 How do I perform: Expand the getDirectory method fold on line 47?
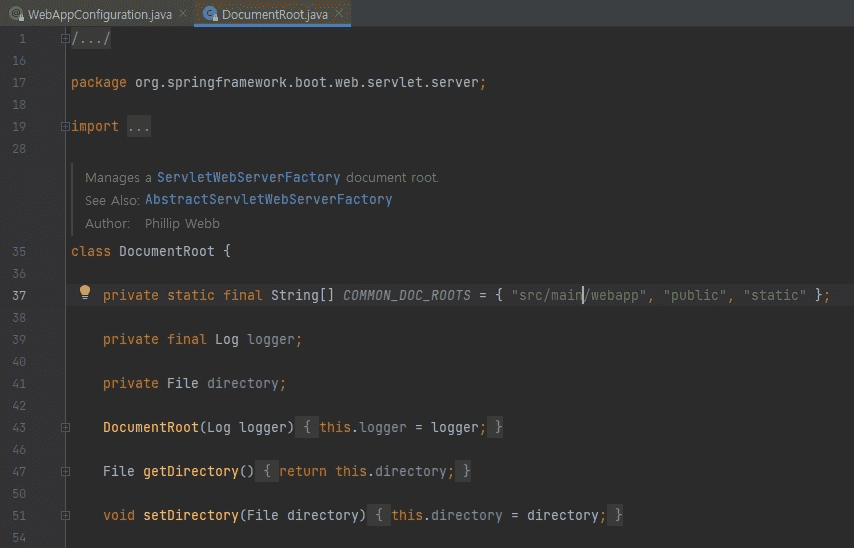point(65,472)
